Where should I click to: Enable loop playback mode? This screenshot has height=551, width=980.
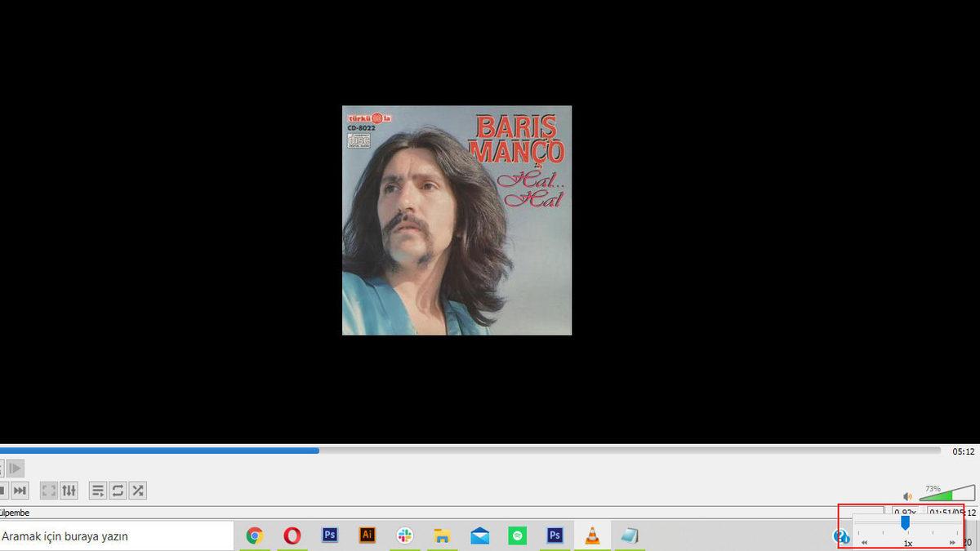118,490
